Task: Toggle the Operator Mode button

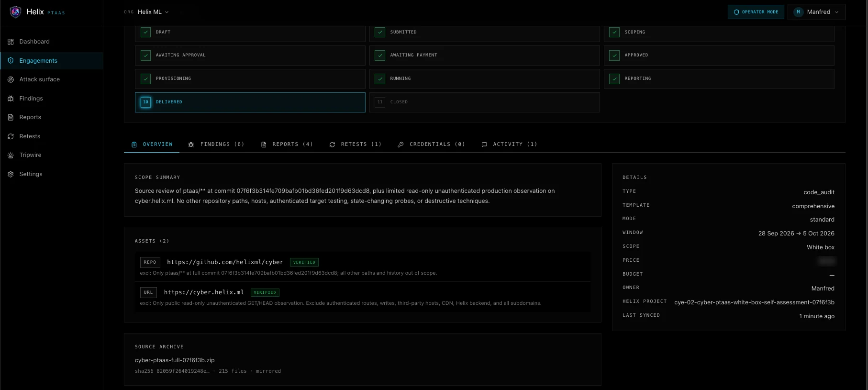Action: point(756,12)
